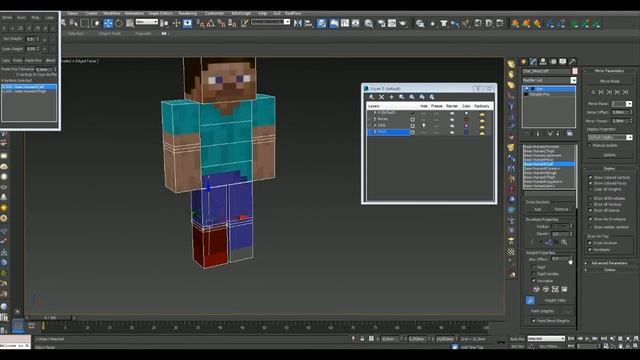Select the Skin modifier in the stack
The width and height of the screenshot is (640, 360).
coord(549,89)
